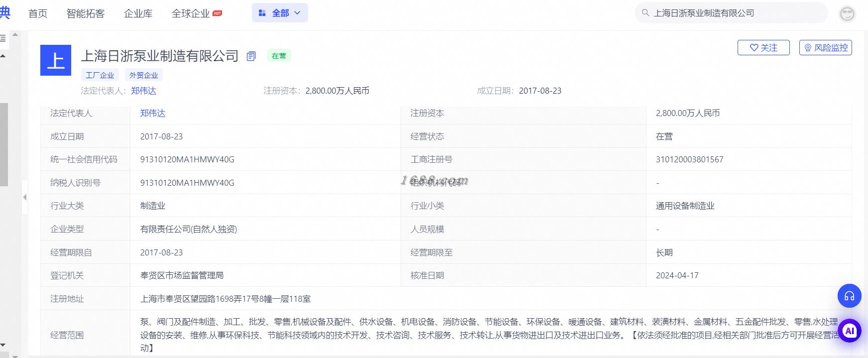Screen dimensions: 868x358
Task: Click the search magnifier icon
Action: [x=646, y=13]
